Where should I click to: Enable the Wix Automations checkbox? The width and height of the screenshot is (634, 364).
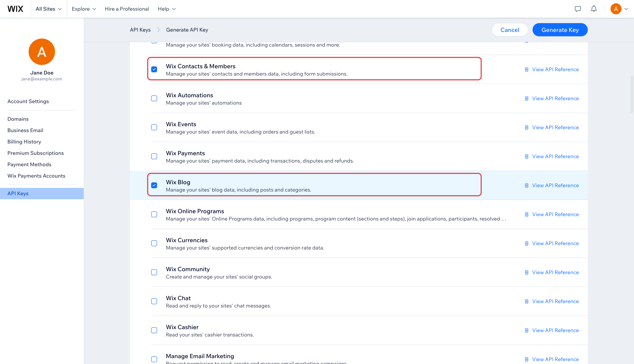(x=154, y=99)
